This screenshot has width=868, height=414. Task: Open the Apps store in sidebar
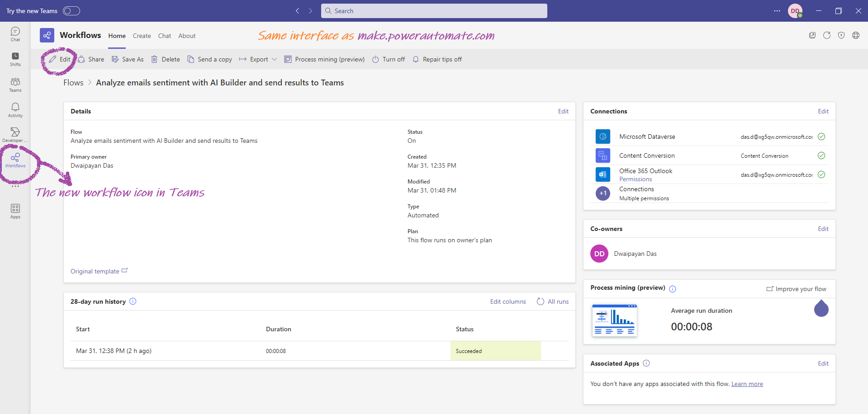click(15, 211)
